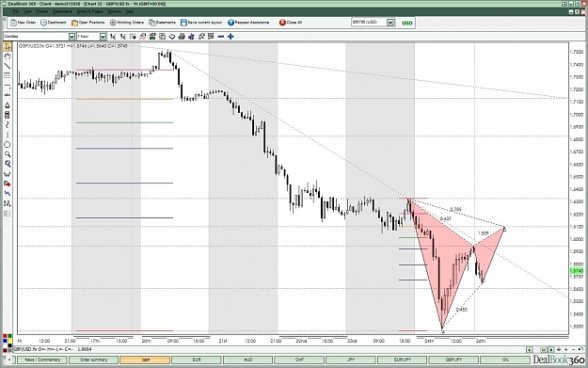The height and width of the screenshot is (368, 588).
Task: Pick the blue color swatch at bottom-left
Action: 5,341
